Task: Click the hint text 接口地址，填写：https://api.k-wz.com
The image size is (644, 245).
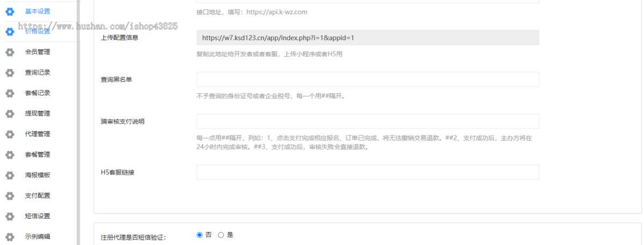Action: [x=252, y=12]
